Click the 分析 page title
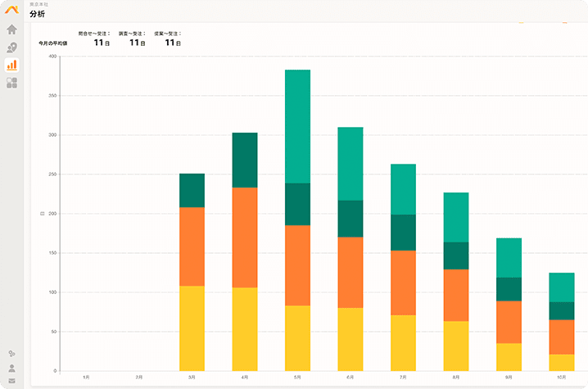Screen dimensions: 588x389 (x=37, y=14)
